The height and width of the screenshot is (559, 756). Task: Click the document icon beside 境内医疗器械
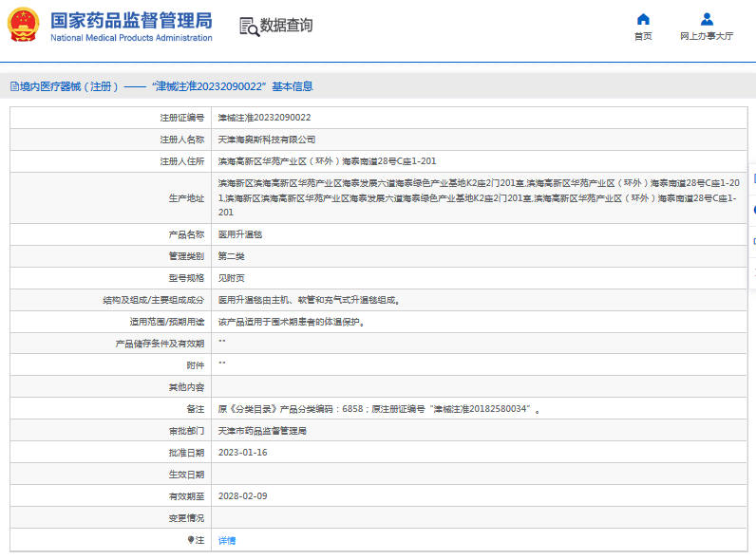pos(14,86)
